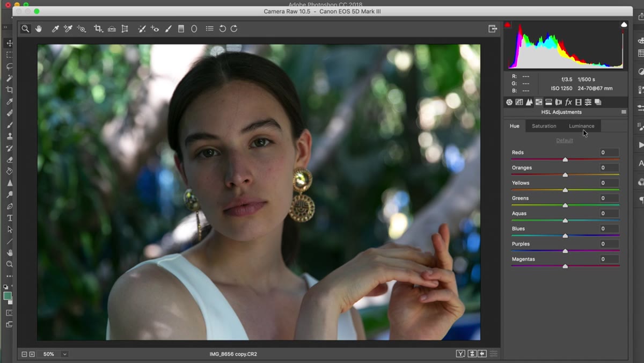Select the Targeted Adjustment tool
Image resolution: width=644 pixels, height=363 pixels.
(x=82, y=28)
